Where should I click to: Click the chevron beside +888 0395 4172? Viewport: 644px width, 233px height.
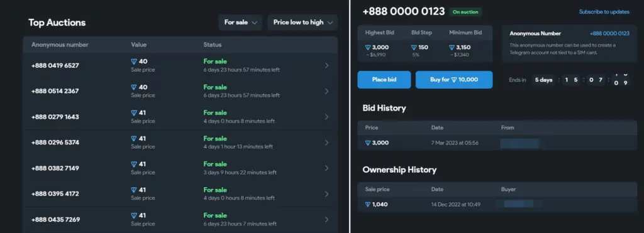click(x=326, y=193)
